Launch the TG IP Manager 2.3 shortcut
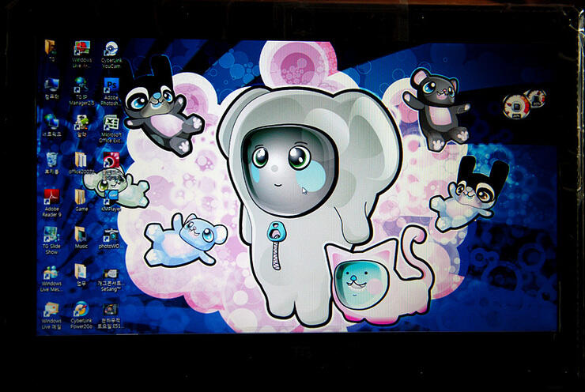The width and height of the screenshot is (585, 392). pyautogui.click(x=81, y=85)
